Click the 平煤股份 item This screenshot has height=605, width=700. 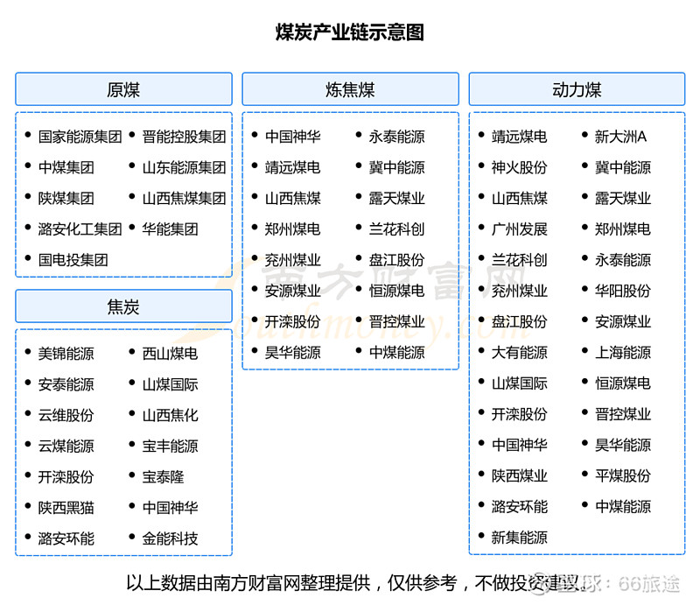tap(623, 475)
